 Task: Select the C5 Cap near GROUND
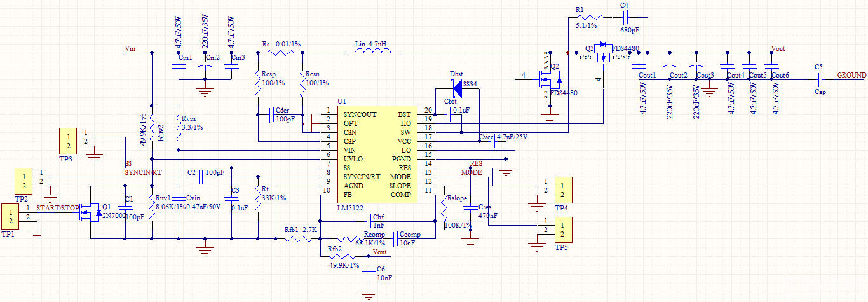click(819, 79)
